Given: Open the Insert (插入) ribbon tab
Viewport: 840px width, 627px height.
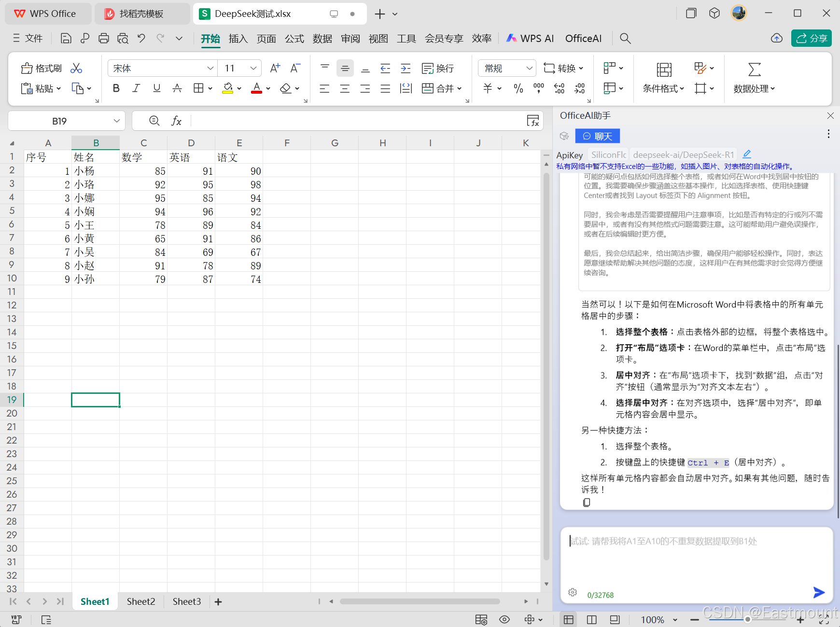Looking at the screenshot, I should coord(238,38).
